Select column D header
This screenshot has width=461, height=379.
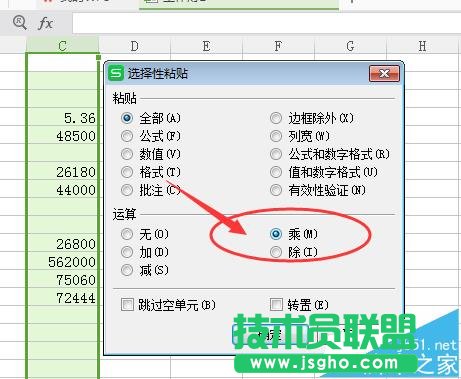(135, 46)
